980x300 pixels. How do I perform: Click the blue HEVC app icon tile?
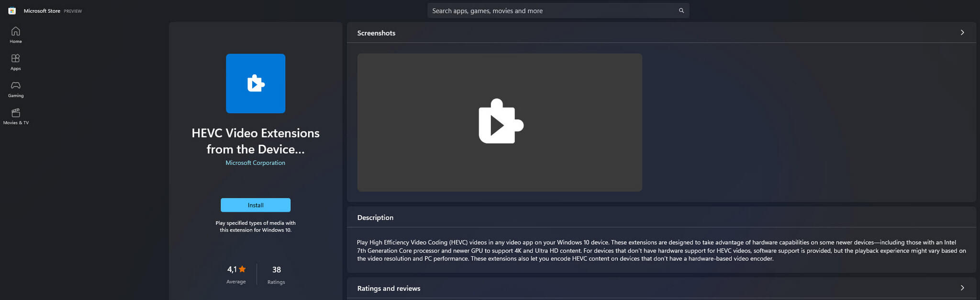coord(256,83)
